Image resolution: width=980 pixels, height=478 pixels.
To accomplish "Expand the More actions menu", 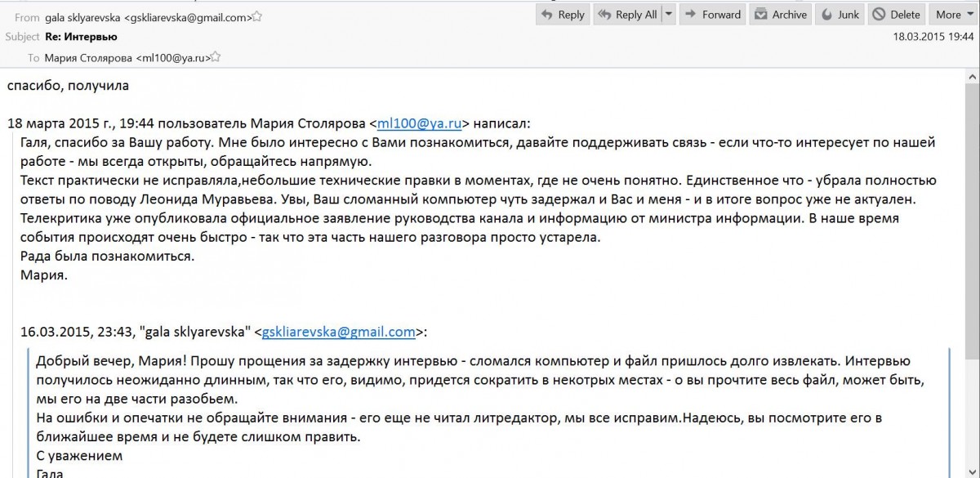I will (x=954, y=15).
